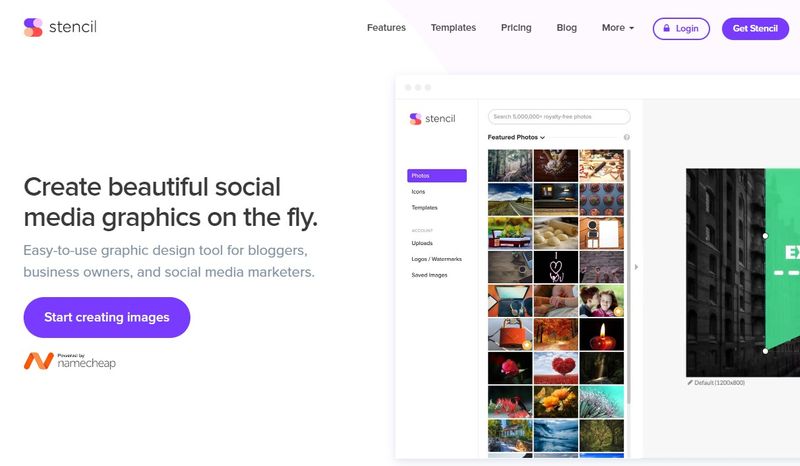
Task: Select the red candle photo thumbnail
Action: click(x=602, y=334)
